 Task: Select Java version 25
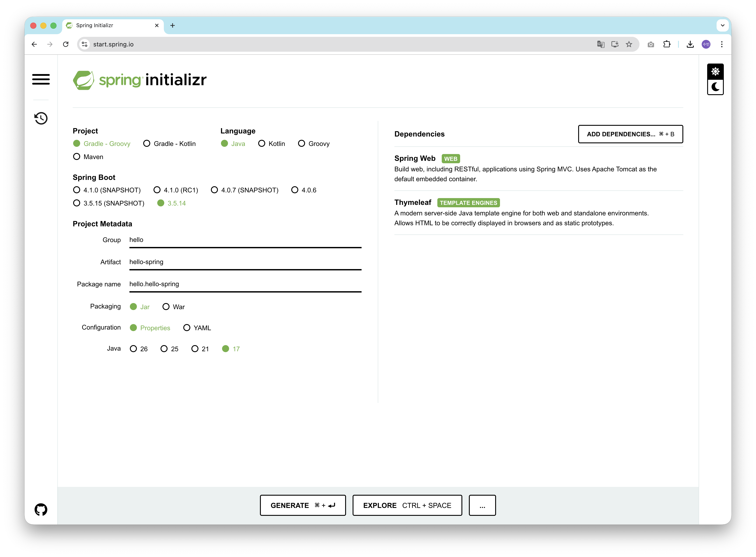click(170, 349)
